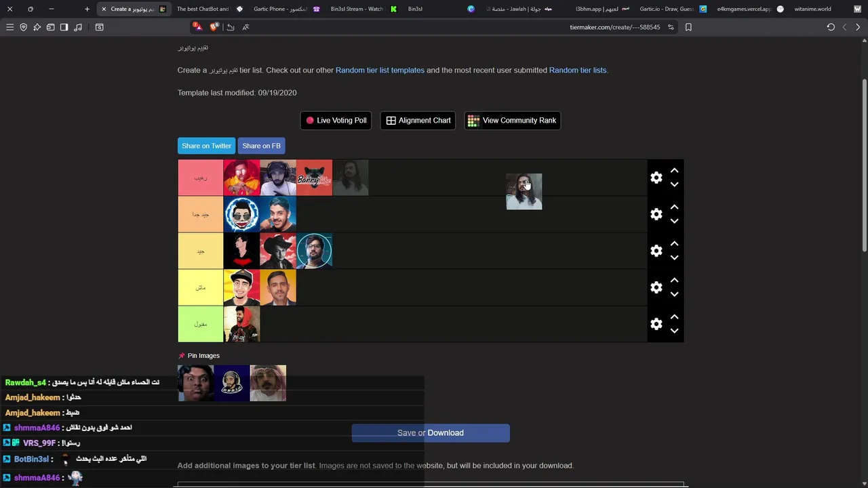868x488 pixels.
Task: Open a new tab with the plus icon
Action: tap(87, 9)
